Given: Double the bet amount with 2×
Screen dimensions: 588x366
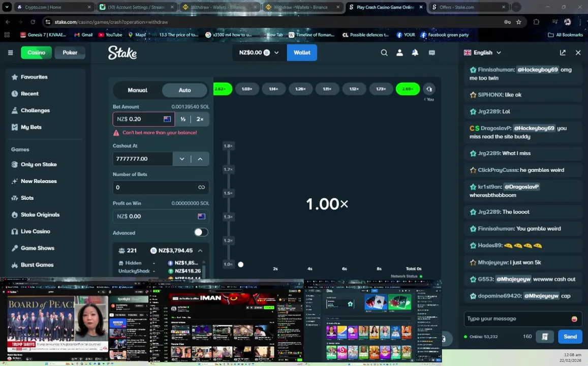Looking at the screenshot, I should coord(200,119).
